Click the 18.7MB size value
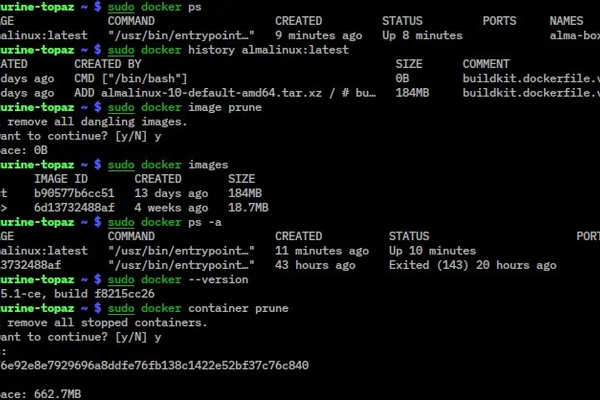 pyautogui.click(x=248, y=207)
